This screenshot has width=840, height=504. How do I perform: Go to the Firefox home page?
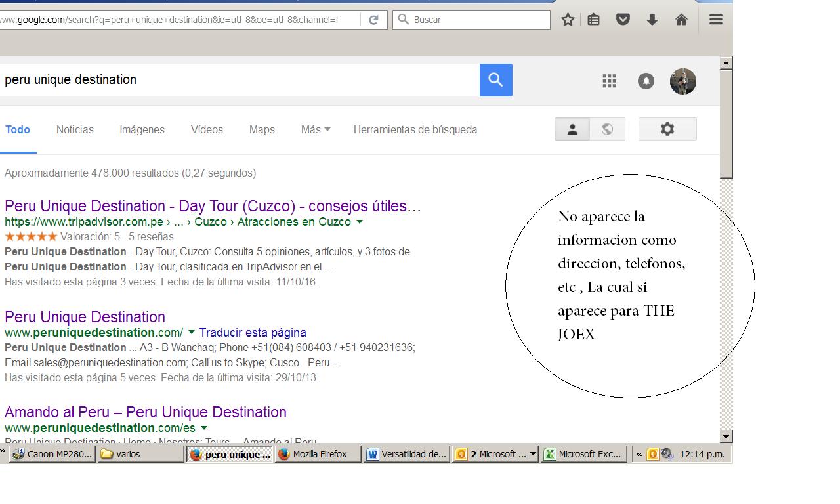pos(681,20)
